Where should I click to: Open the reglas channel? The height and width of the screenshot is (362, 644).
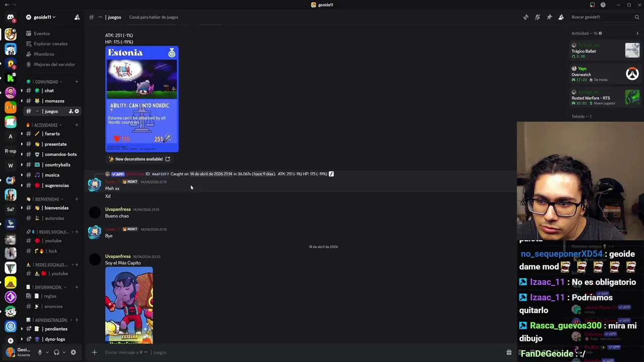click(x=52, y=296)
